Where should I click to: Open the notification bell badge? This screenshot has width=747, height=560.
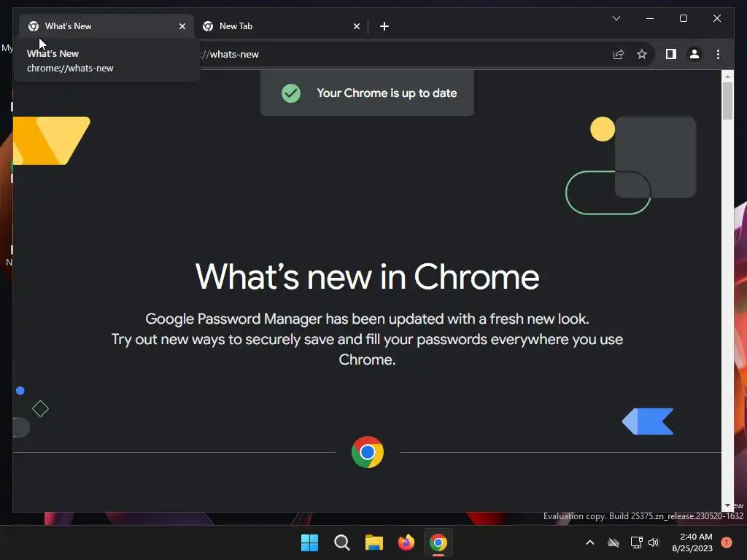tap(727, 542)
